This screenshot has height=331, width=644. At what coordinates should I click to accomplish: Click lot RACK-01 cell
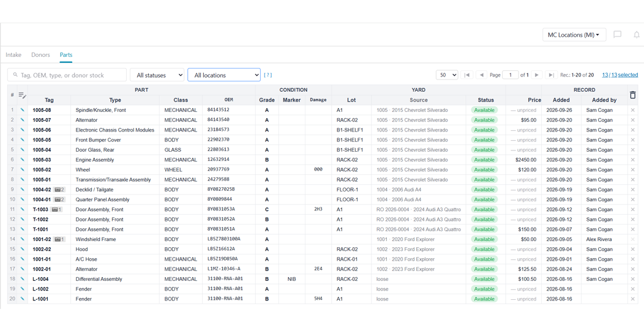347,259
